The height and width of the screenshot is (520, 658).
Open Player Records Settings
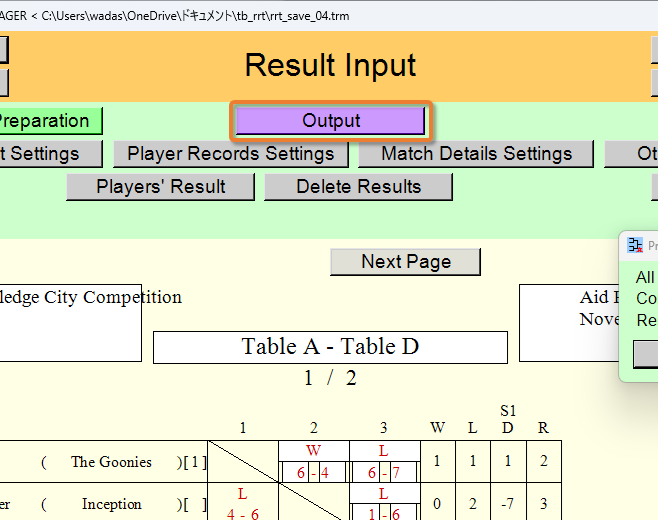pyautogui.click(x=231, y=154)
